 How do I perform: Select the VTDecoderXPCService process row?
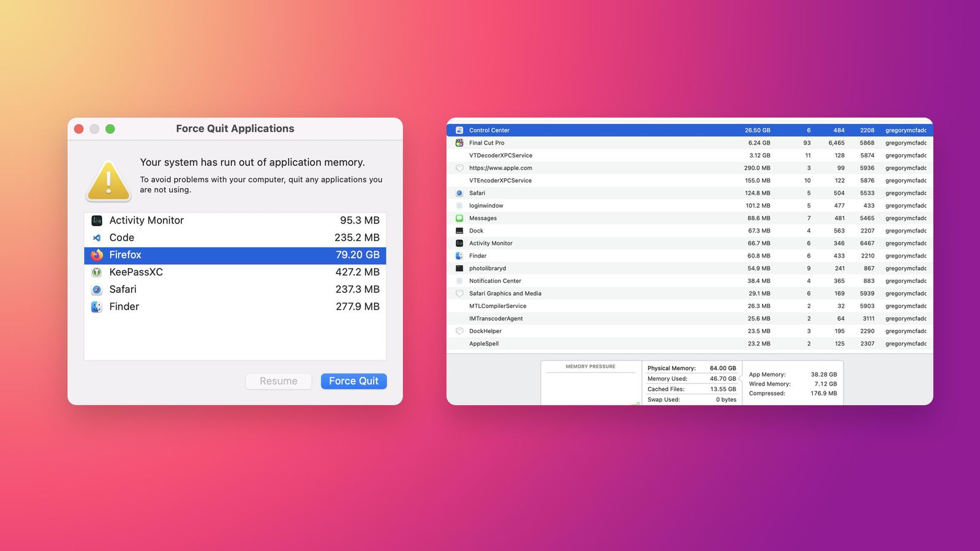tap(690, 156)
